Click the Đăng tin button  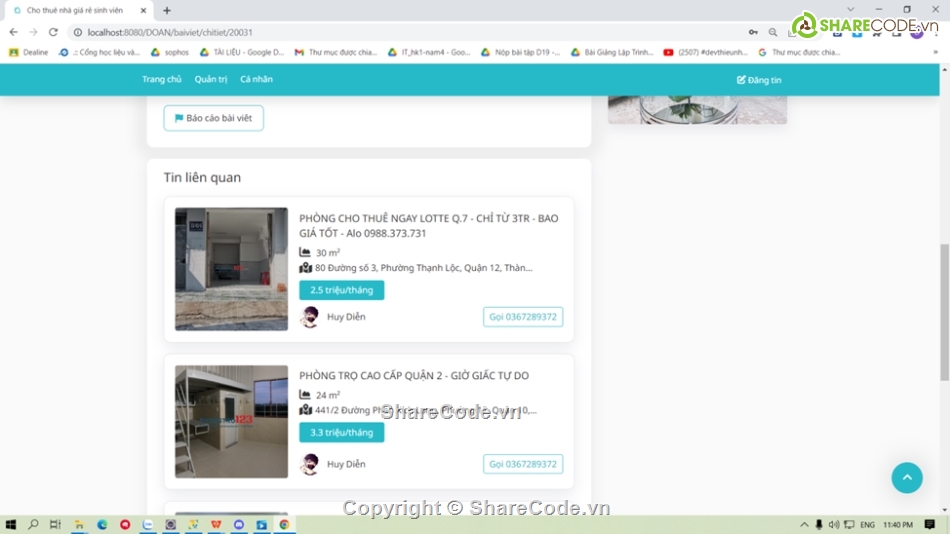(x=759, y=79)
